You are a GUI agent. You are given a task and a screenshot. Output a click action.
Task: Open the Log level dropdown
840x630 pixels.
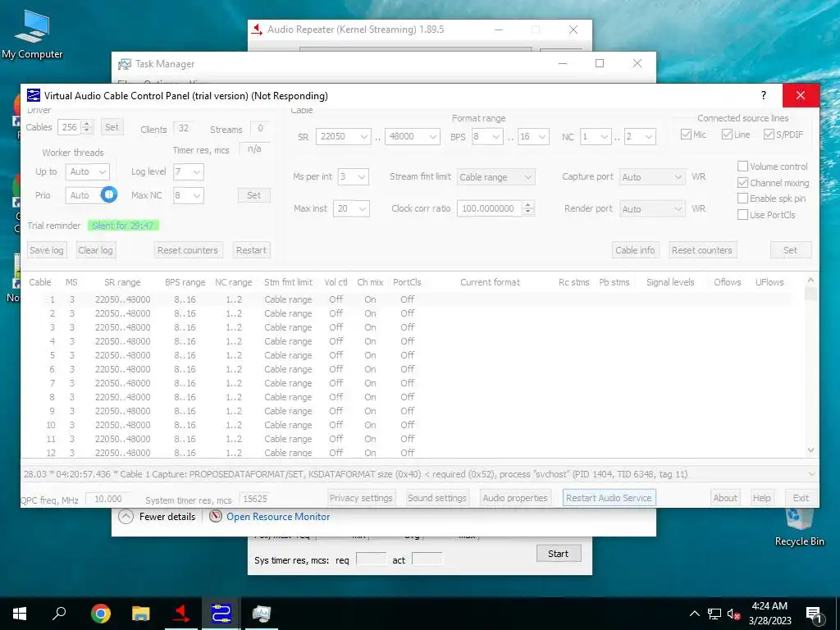[189, 172]
